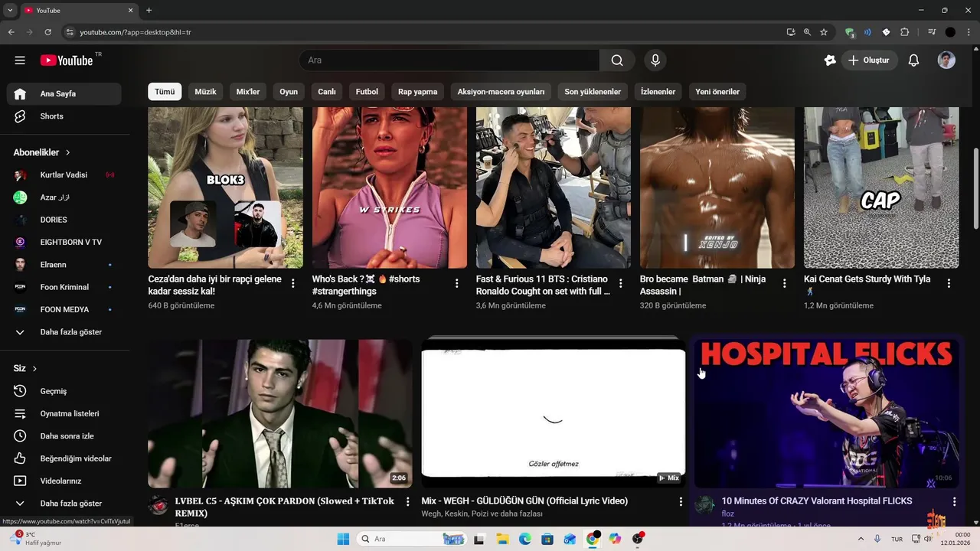The height and width of the screenshot is (551, 980).
Task: Open EIGHTBORN V TV channel
Action: point(64,243)
